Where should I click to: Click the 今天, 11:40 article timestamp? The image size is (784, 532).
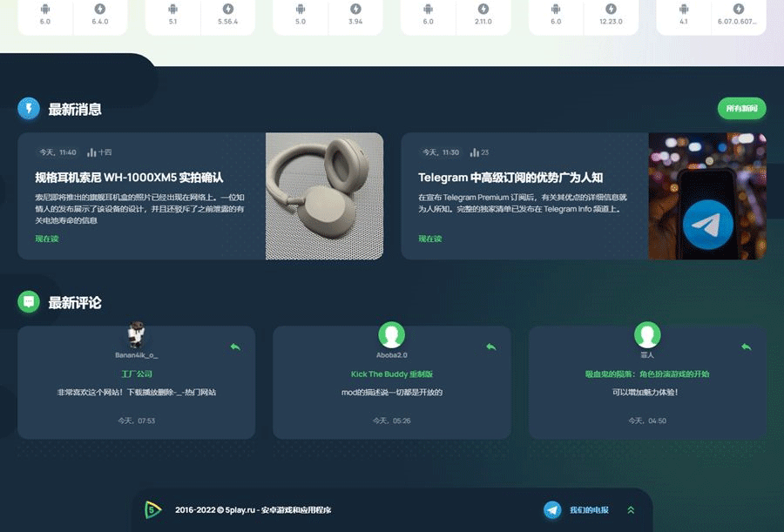click(58, 152)
